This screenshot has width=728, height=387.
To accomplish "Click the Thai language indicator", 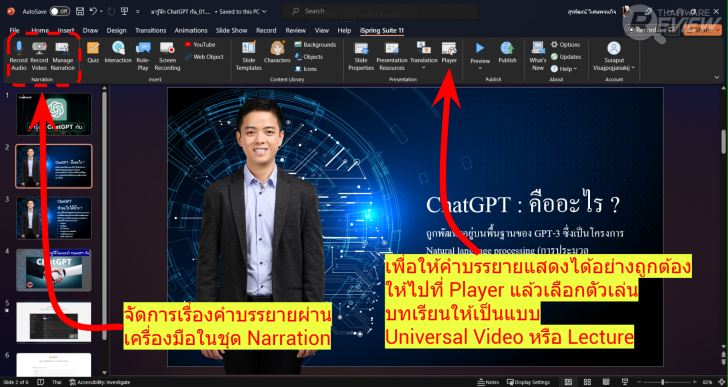I will point(56,382).
